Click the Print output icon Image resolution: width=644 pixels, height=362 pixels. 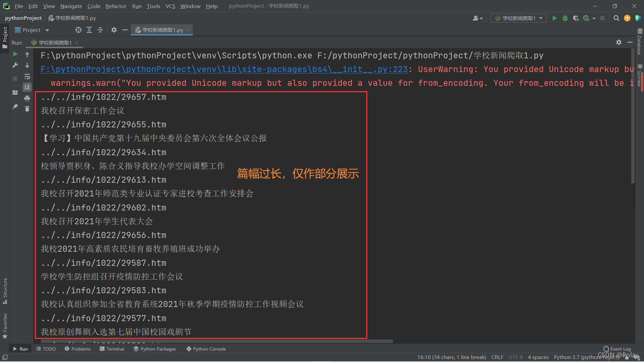pos(27,98)
